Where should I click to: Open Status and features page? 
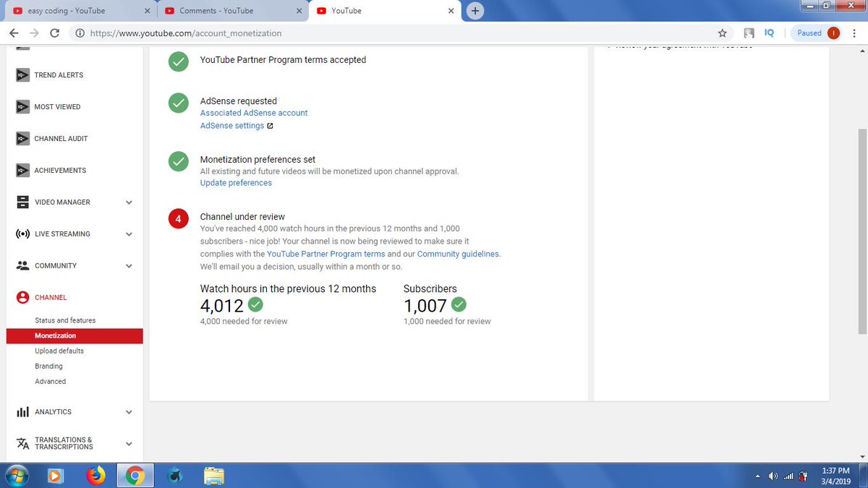65,320
